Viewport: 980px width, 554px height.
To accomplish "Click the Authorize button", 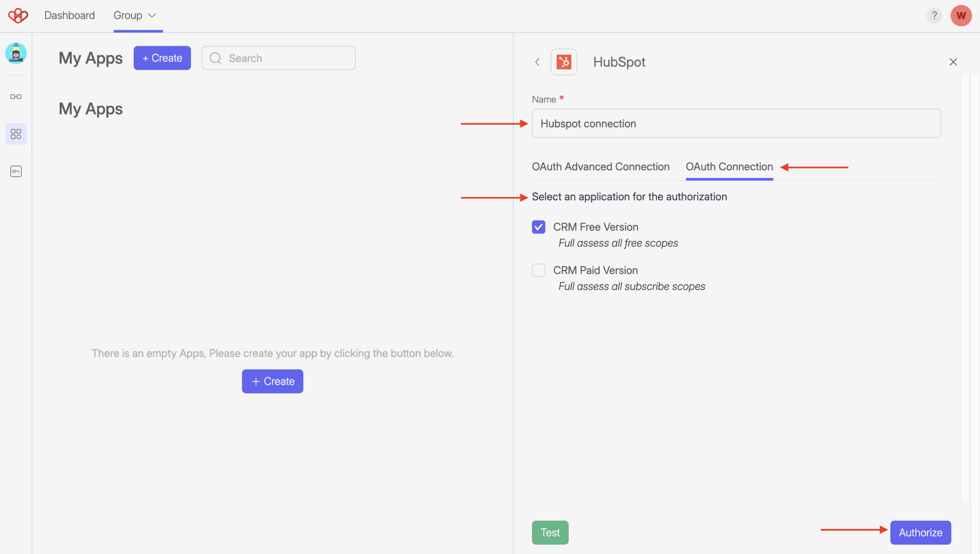I will pos(921,533).
